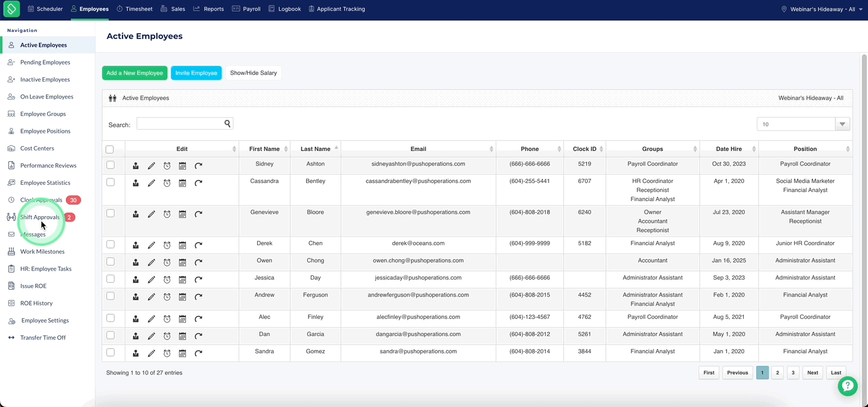Sort the table by Email column
The width and height of the screenshot is (868, 407).
pos(418,149)
